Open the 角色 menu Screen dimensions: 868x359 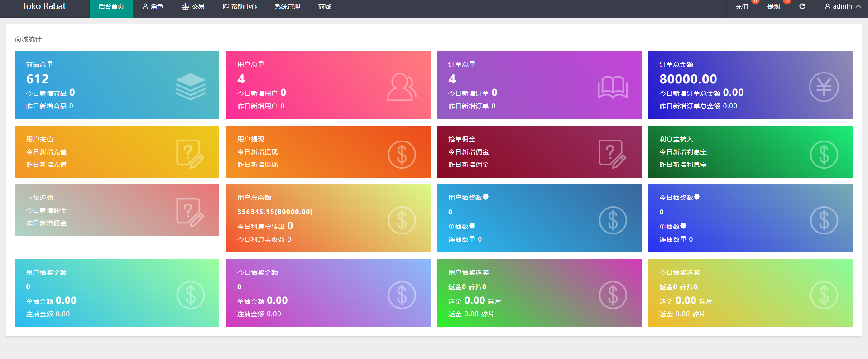coord(153,6)
